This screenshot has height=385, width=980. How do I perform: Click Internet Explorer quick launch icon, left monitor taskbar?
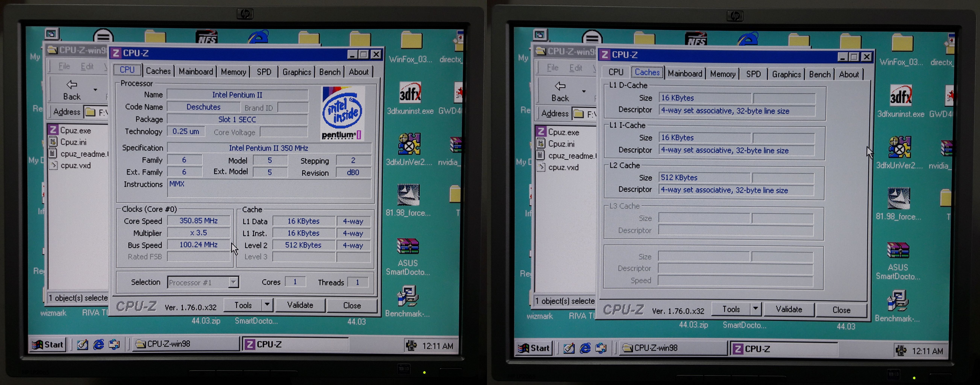tap(99, 345)
